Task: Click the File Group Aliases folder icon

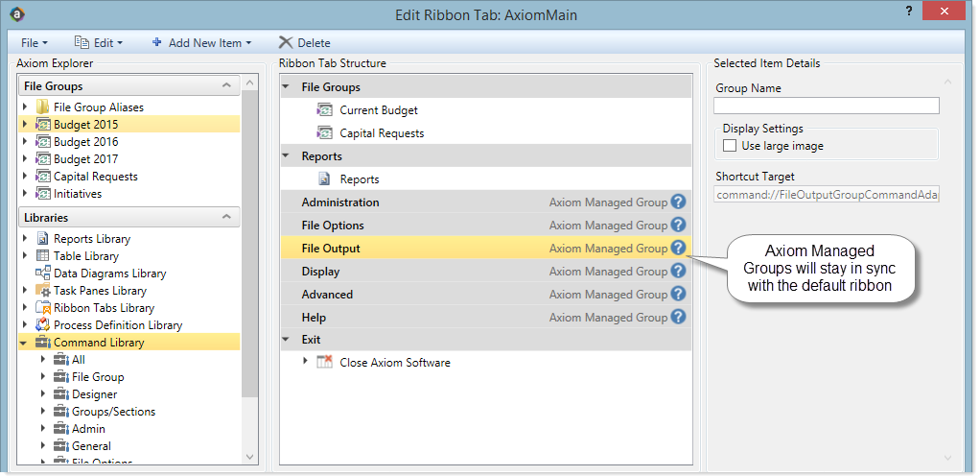Action: [x=43, y=107]
